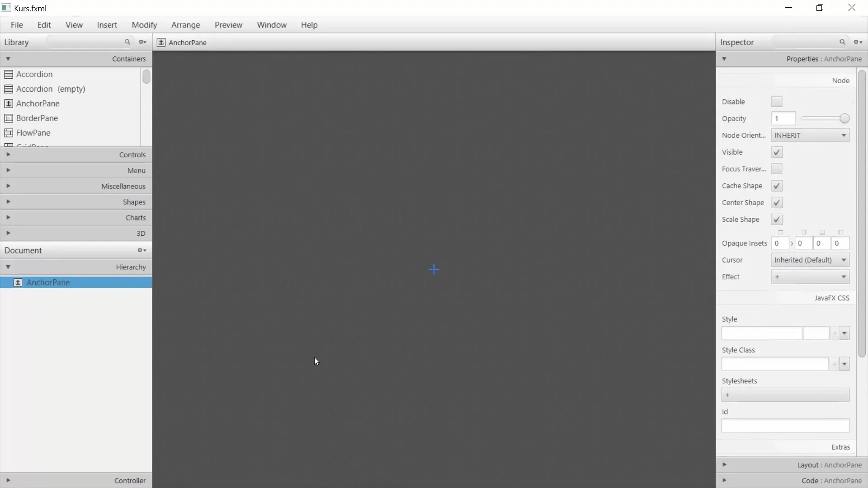868x488 pixels.
Task: Open the Document panel gear menu
Action: click(x=142, y=250)
